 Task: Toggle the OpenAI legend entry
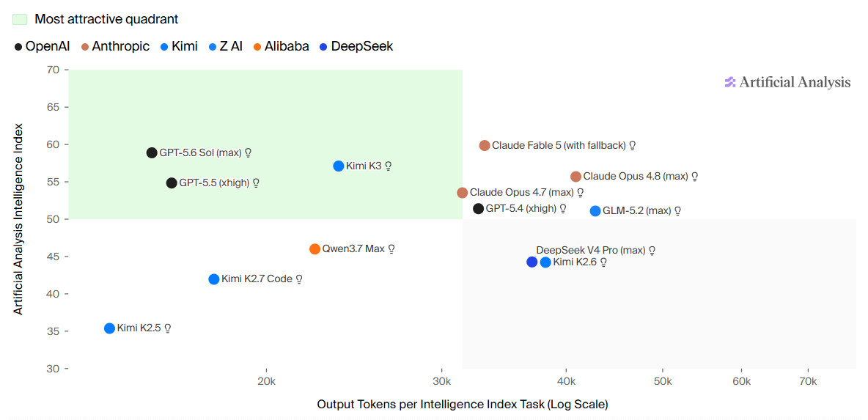tap(42, 46)
